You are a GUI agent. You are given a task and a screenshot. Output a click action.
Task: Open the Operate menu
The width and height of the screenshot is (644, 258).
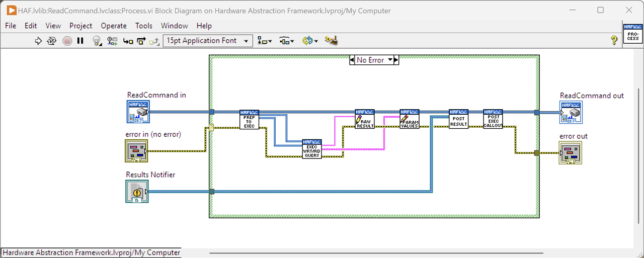click(x=114, y=26)
